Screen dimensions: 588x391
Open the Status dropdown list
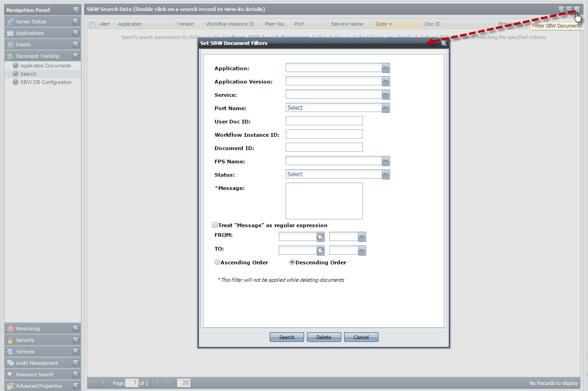pyautogui.click(x=386, y=174)
